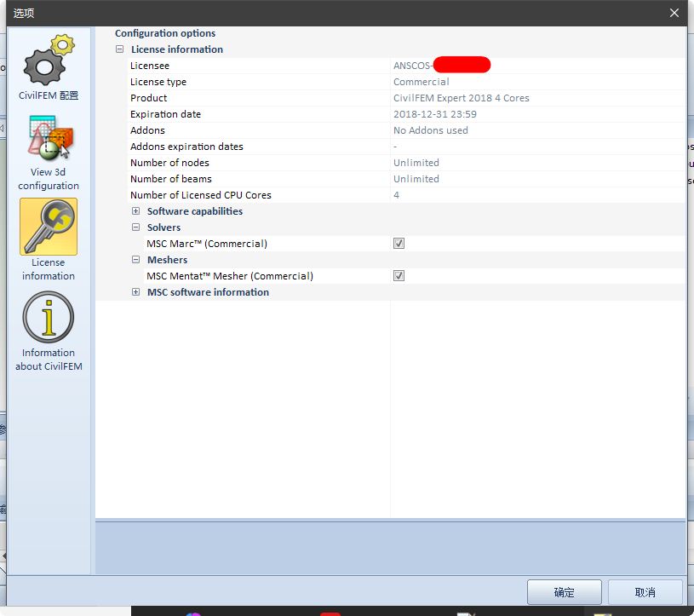Open the CivilFEM 配置 gear icon
694x616 pixels.
[x=49, y=60]
